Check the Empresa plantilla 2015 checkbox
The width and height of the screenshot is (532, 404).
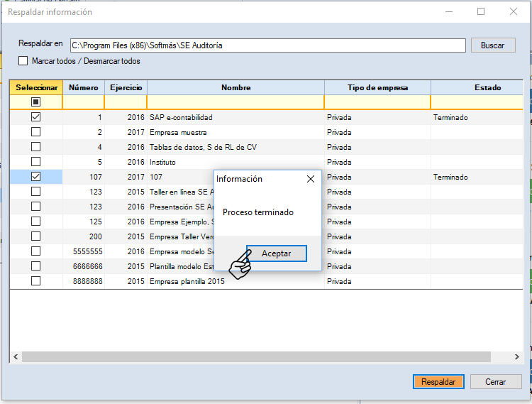click(x=35, y=281)
